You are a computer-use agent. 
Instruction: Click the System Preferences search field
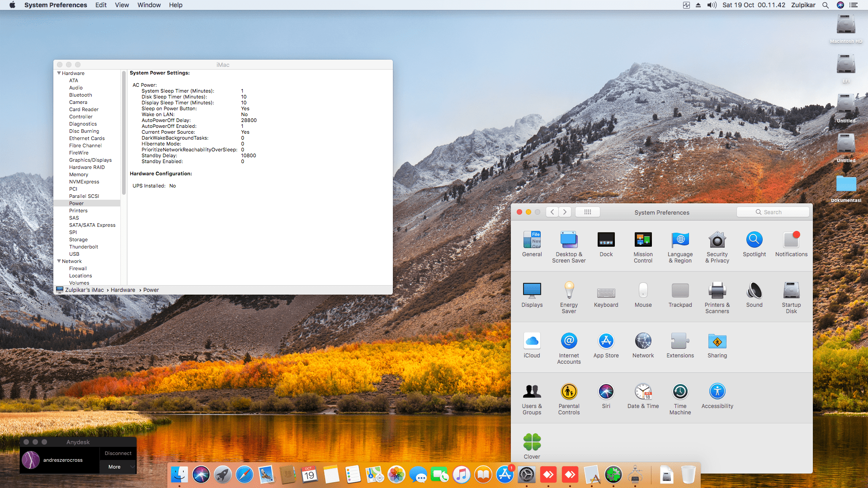pyautogui.click(x=773, y=211)
